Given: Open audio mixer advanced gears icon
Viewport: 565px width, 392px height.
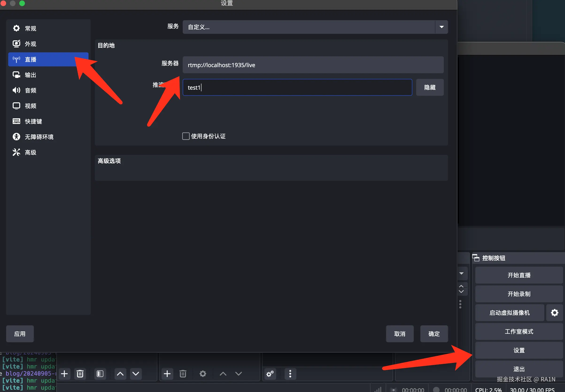Looking at the screenshot, I should point(270,374).
